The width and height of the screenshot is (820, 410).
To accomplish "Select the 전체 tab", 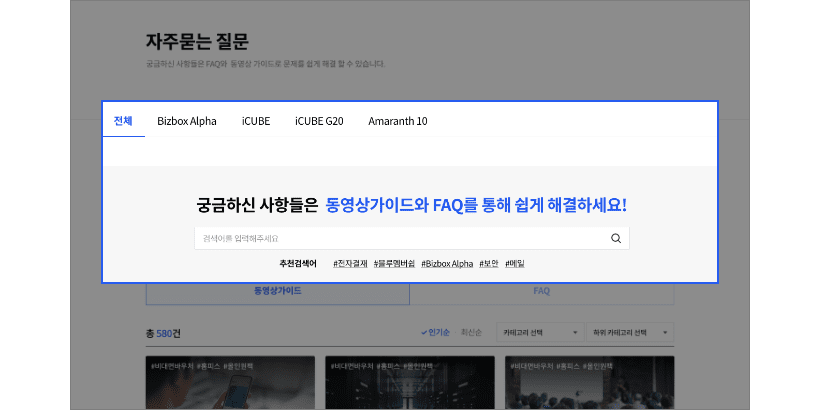I will pyautogui.click(x=123, y=121).
